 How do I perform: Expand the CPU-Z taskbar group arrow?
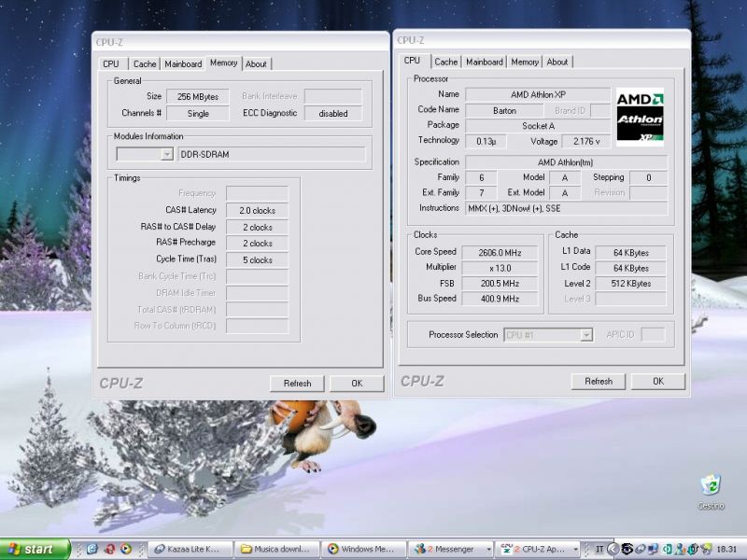tap(575, 550)
